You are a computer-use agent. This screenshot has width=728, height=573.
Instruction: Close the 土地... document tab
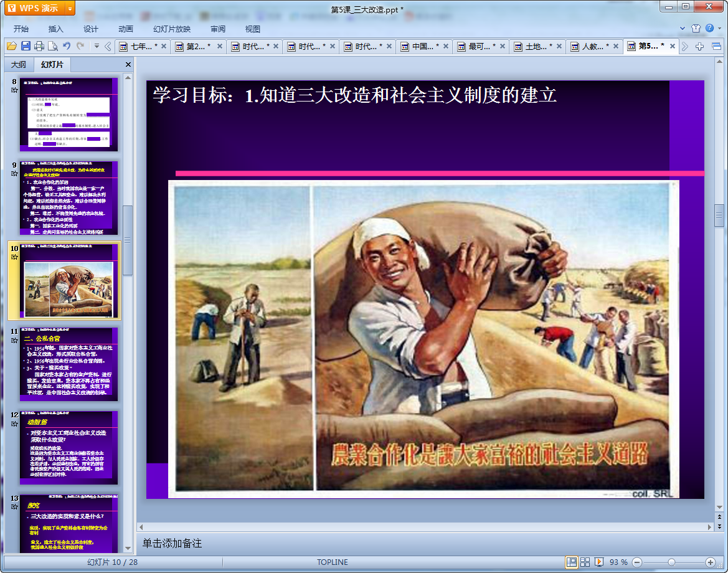559,46
